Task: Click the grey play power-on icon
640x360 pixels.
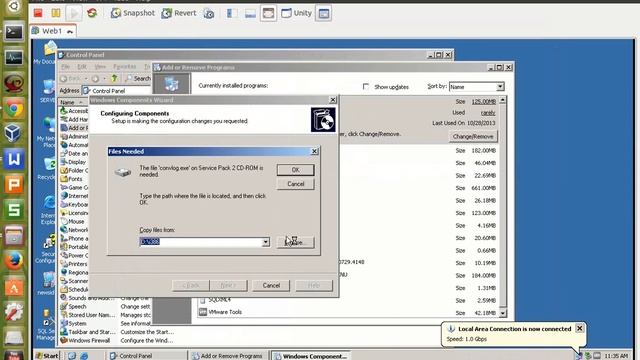Action: click(x=74, y=13)
